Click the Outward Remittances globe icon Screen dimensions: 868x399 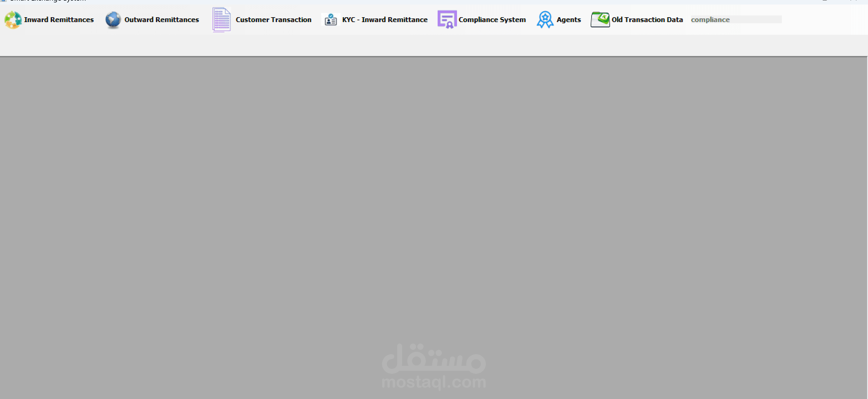113,20
